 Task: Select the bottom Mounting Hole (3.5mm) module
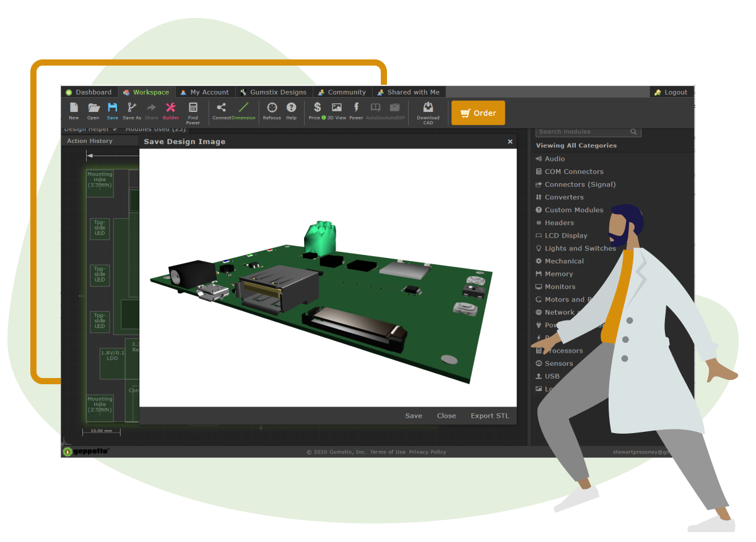pos(100,407)
